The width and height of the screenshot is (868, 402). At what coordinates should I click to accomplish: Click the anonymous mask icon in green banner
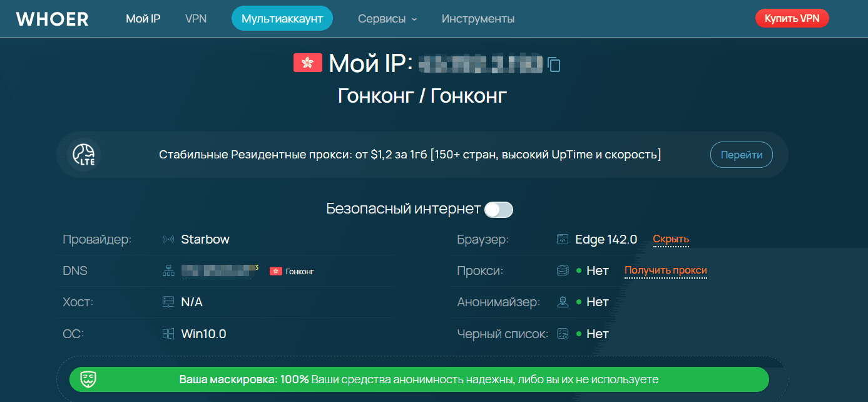click(87, 379)
